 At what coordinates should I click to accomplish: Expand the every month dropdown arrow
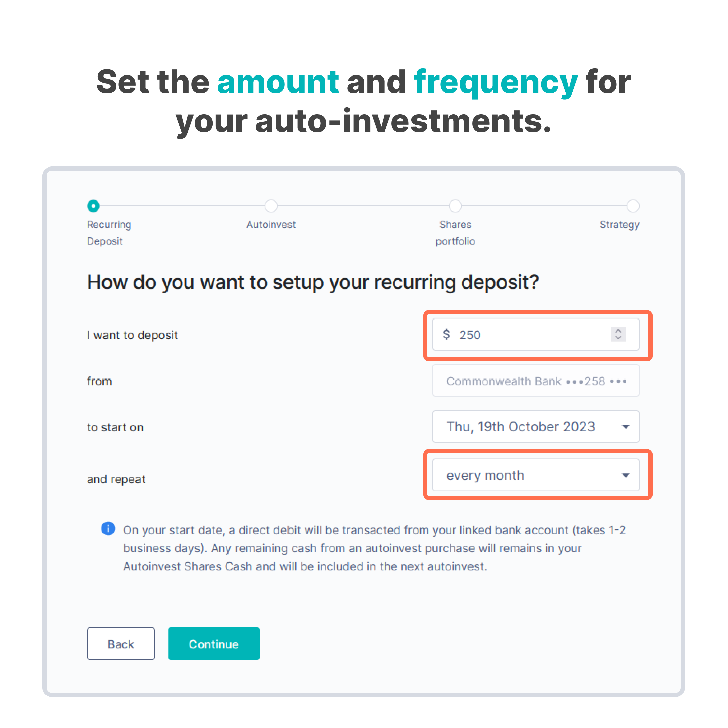[x=626, y=475]
